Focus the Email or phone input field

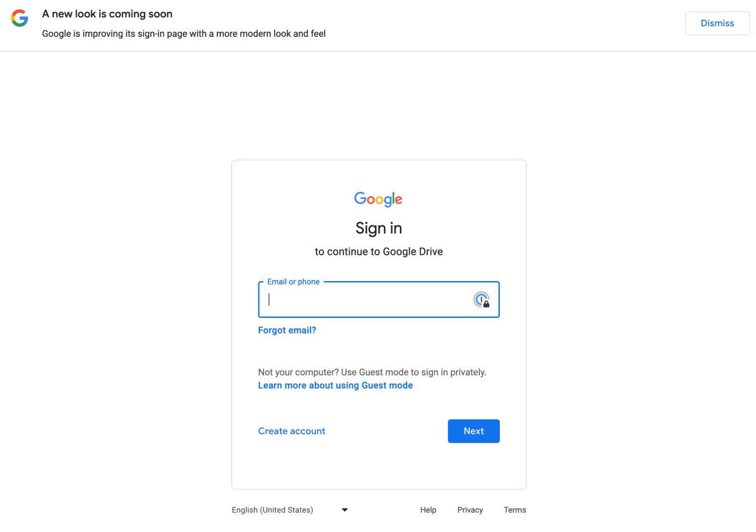pos(368,300)
